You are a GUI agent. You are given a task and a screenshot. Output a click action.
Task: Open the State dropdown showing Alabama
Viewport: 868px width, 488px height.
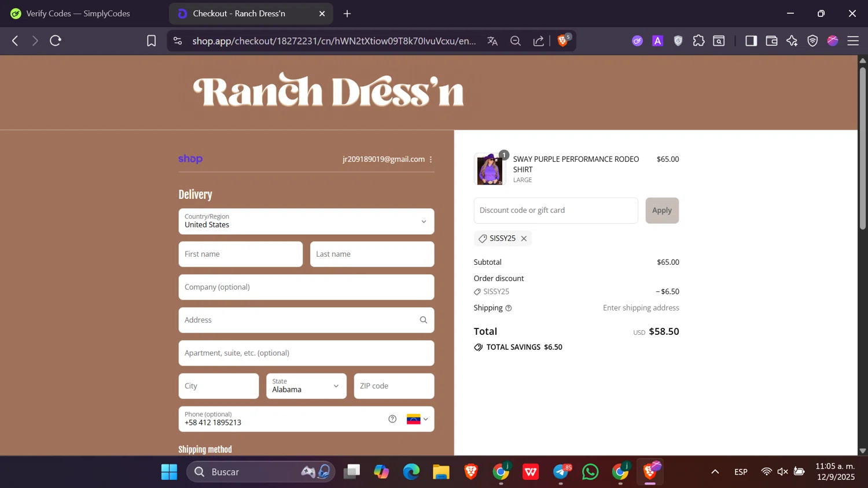(x=306, y=386)
